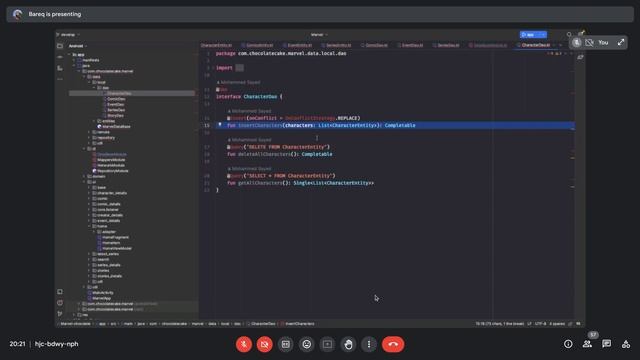The width and height of the screenshot is (640, 360).
Task: Open the Android project view dropdown
Action: click(78, 46)
